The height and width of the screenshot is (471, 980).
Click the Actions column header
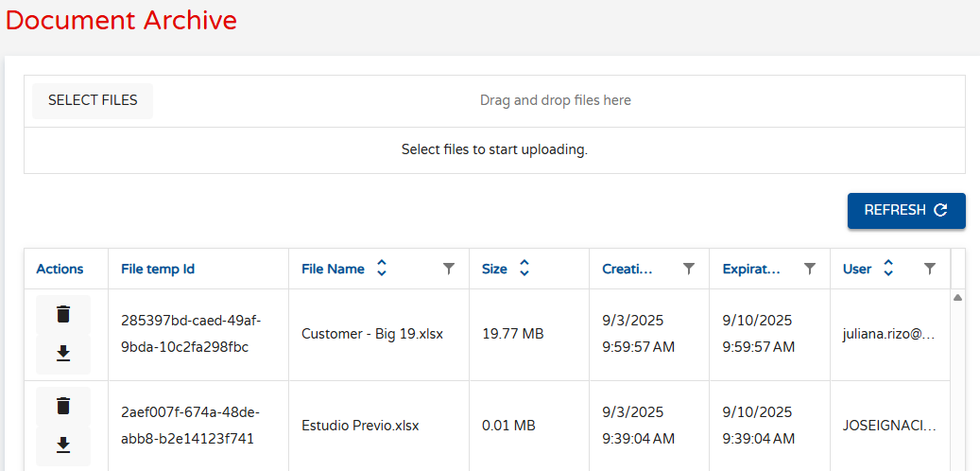[60, 269]
